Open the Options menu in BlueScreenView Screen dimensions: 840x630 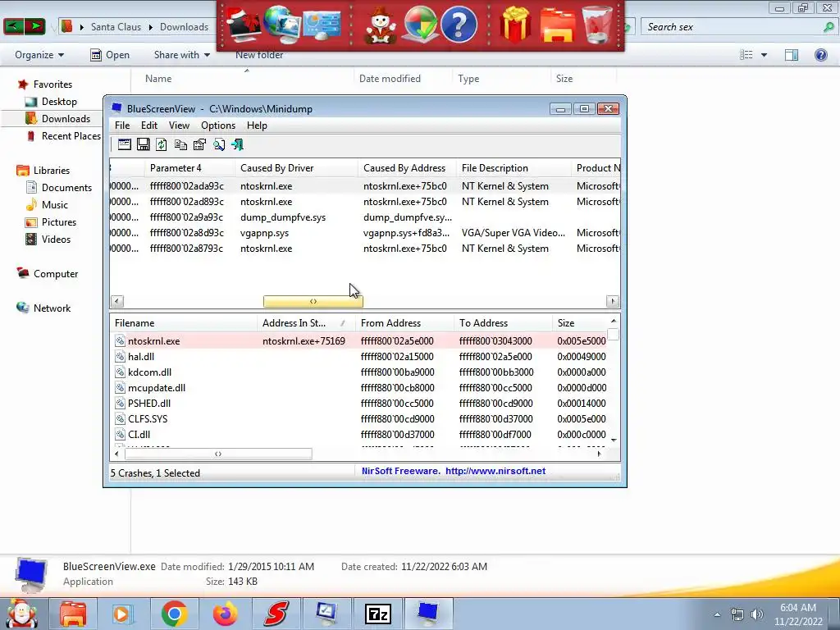tap(218, 126)
